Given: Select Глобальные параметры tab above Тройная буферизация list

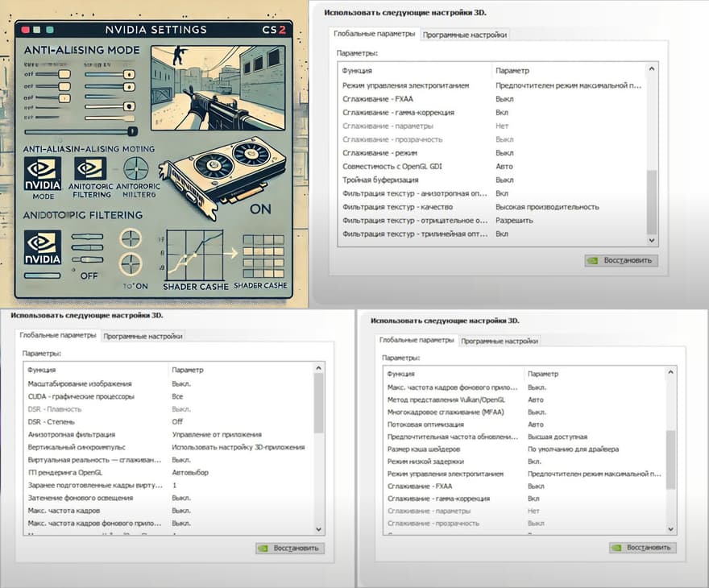Looking at the screenshot, I should click(x=375, y=34).
